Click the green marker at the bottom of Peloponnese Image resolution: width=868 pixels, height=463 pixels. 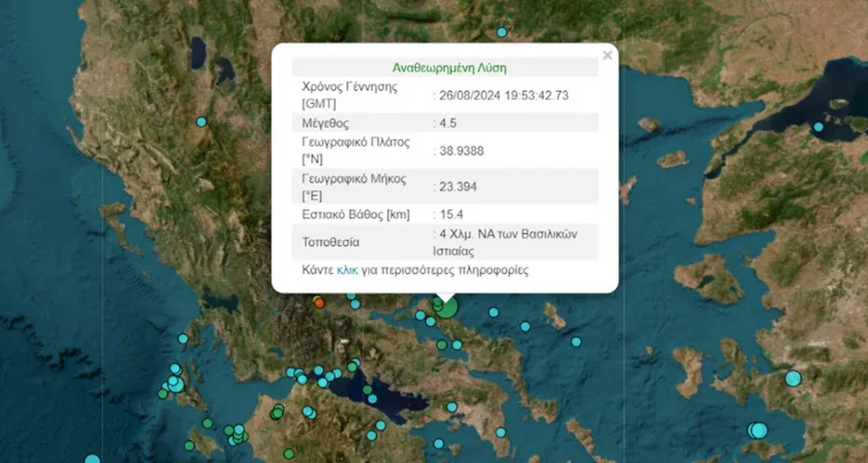288,453
